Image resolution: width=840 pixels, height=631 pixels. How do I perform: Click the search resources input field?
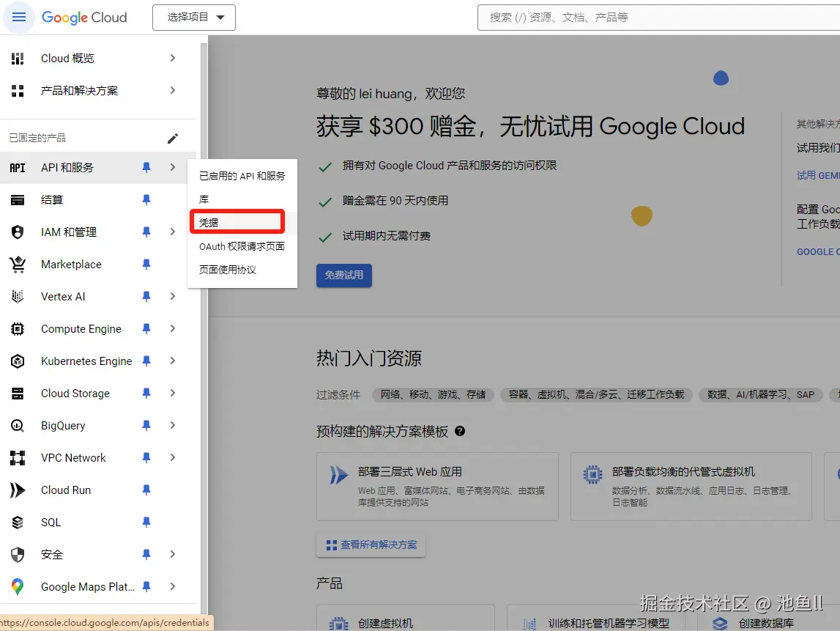tap(659, 18)
